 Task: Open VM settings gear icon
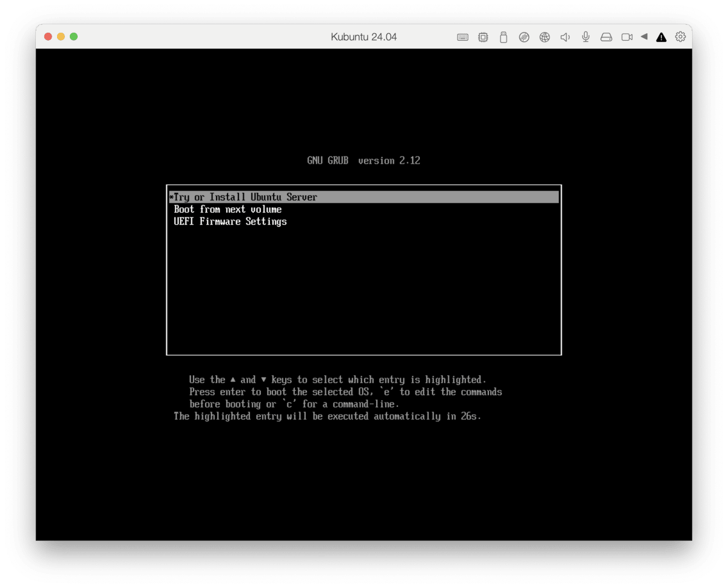click(681, 36)
